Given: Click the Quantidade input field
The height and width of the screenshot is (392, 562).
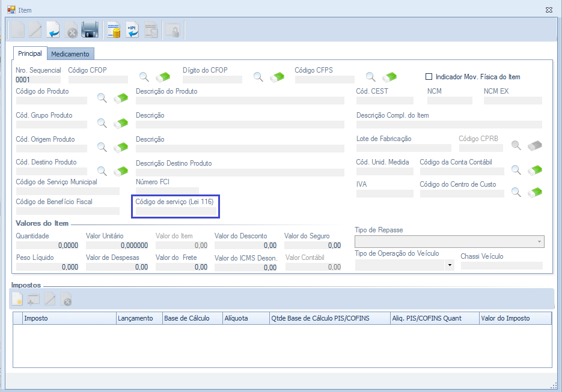Looking at the screenshot, I should pyautogui.click(x=47, y=245).
